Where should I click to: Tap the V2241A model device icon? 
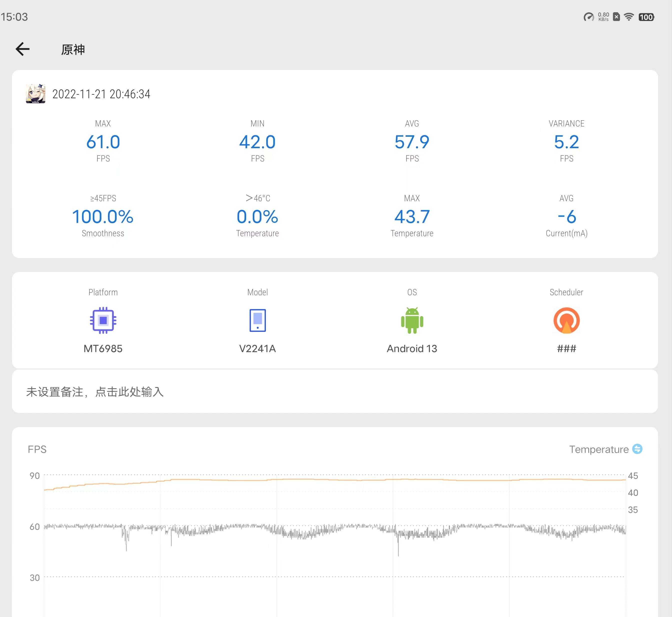(257, 320)
